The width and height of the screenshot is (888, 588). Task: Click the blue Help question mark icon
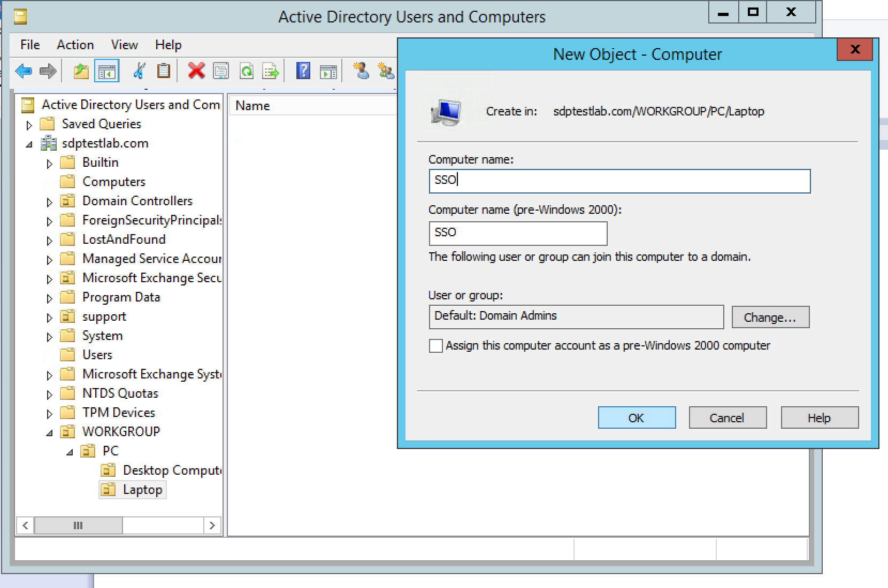[303, 71]
